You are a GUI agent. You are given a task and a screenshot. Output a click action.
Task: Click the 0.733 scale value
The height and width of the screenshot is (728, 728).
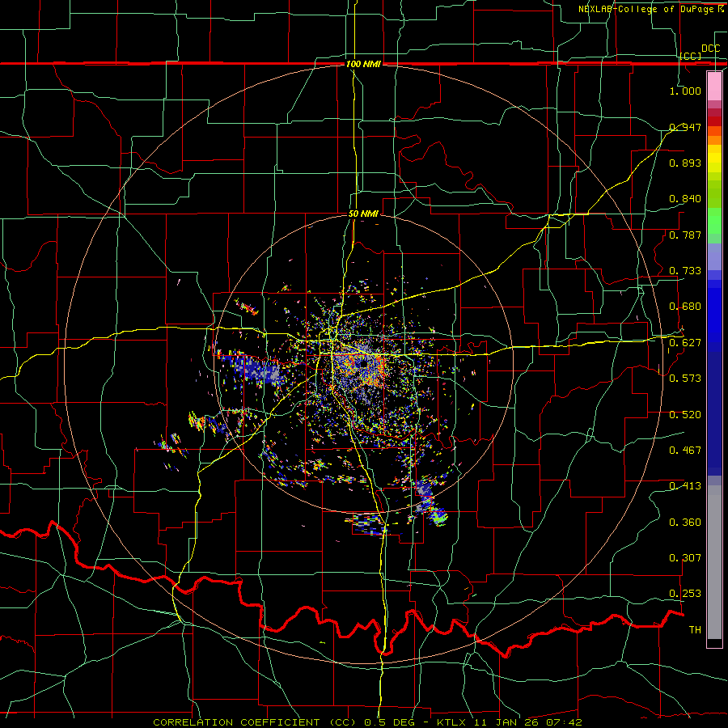tap(685, 271)
